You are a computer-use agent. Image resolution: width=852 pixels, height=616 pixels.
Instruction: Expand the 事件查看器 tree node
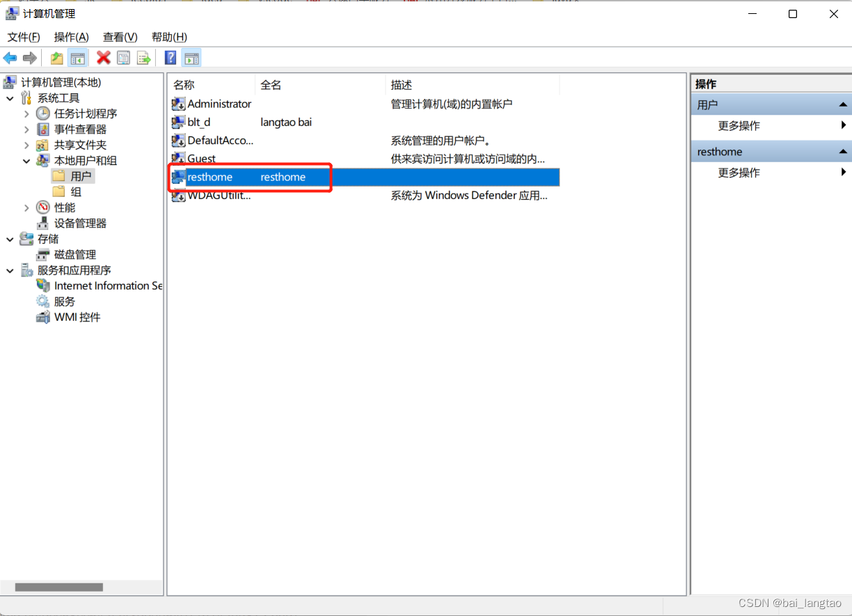click(27, 129)
